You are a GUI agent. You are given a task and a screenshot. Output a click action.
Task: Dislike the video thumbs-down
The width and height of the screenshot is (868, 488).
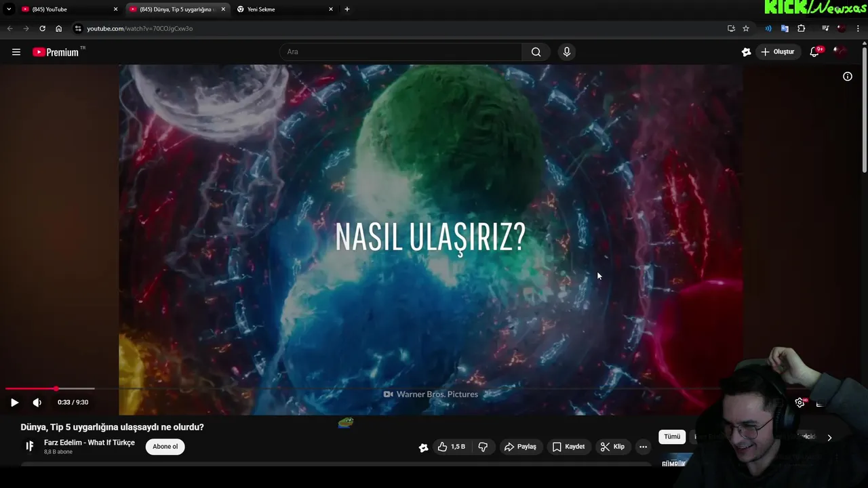[x=484, y=447]
